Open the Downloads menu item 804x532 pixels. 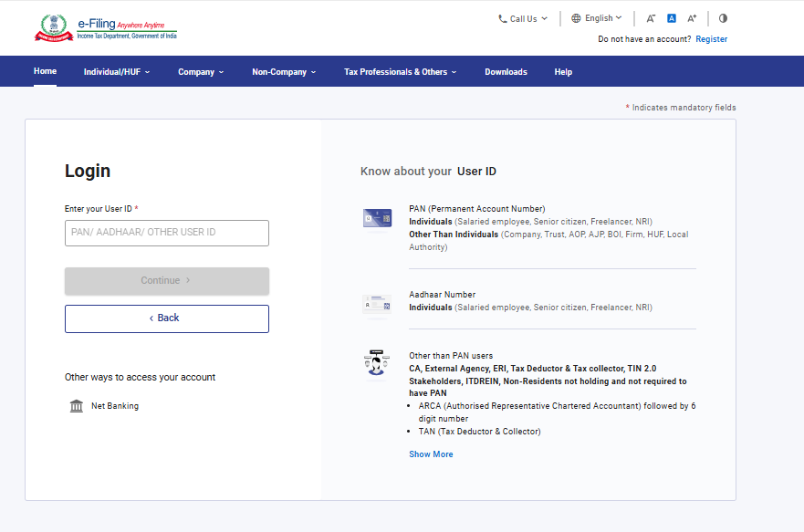[506, 72]
